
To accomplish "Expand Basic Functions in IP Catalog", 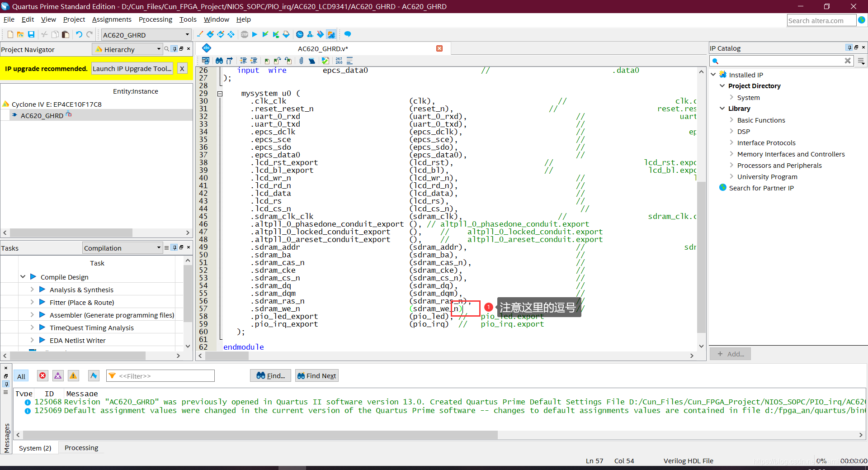I will (x=731, y=120).
